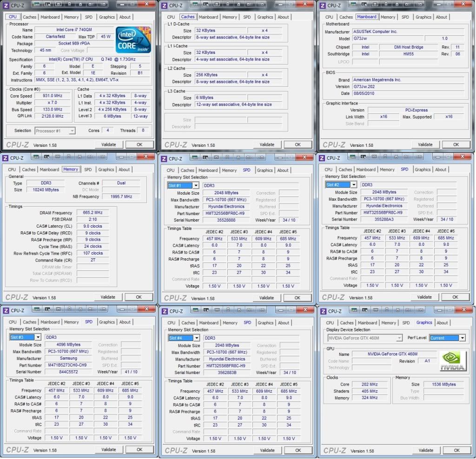
Task: Open the Perf Level Current dropdown
Action: coord(463,338)
